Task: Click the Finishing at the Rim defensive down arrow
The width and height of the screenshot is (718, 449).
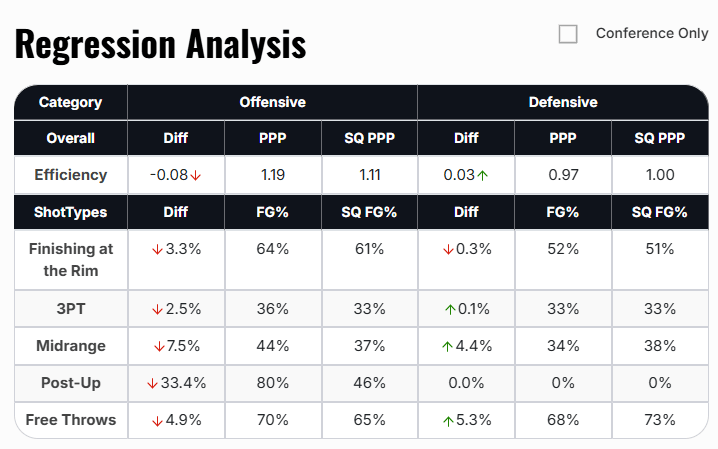Action: (x=447, y=249)
